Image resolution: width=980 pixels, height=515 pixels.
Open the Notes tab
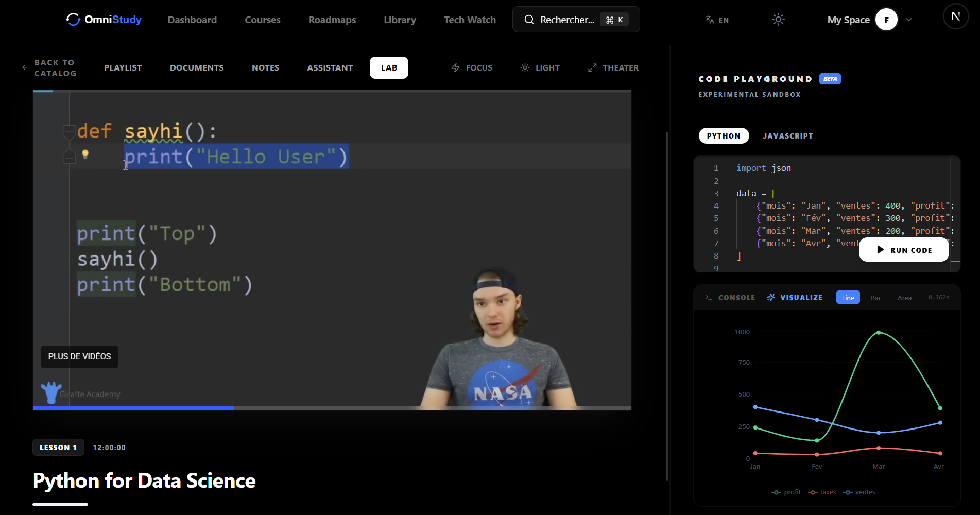[x=265, y=67]
